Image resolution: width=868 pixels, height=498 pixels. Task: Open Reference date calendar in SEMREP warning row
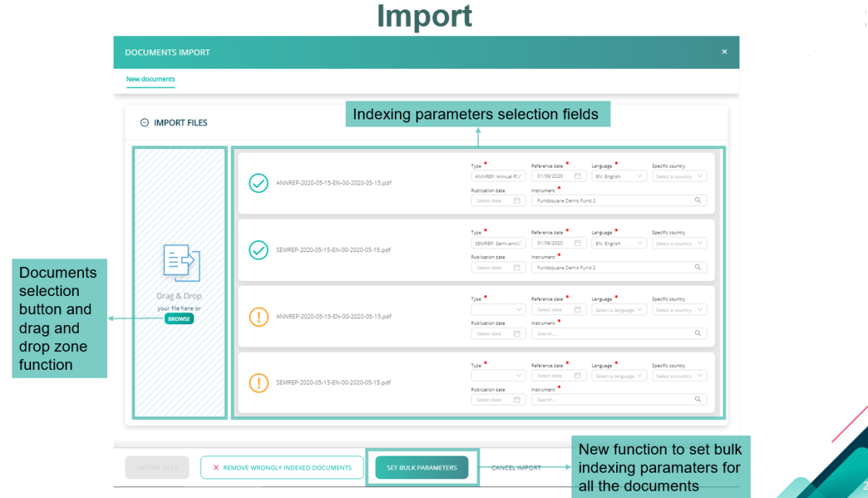pos(578,376)
